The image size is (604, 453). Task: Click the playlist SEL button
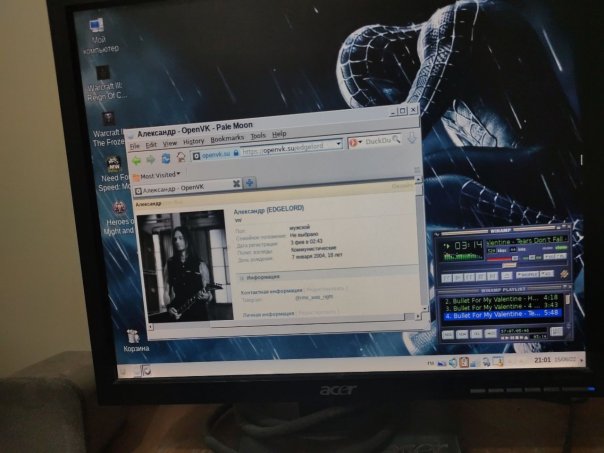tap(476, 334)
